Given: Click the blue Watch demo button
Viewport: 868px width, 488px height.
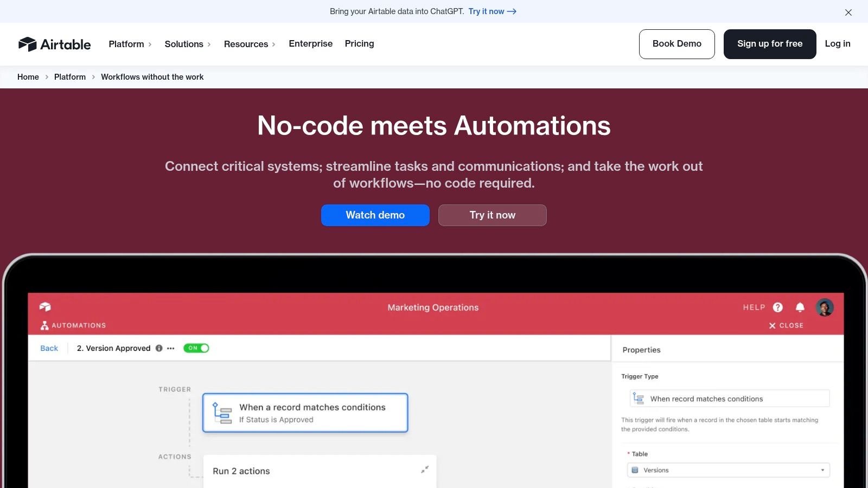Looking at the screenshot, I should tap(375, 215).
